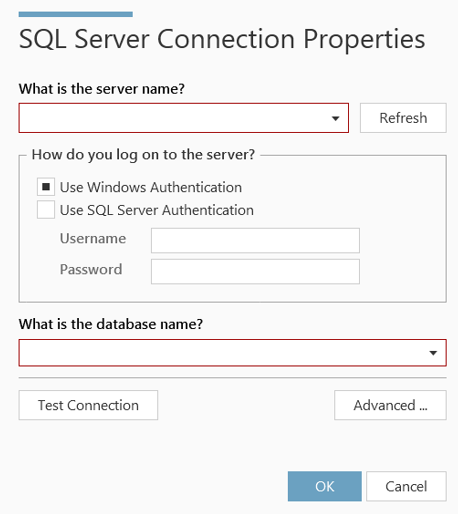Click the "How do you log on" group caption
This screenshot has height=514, width=458.
click(143, 155)
